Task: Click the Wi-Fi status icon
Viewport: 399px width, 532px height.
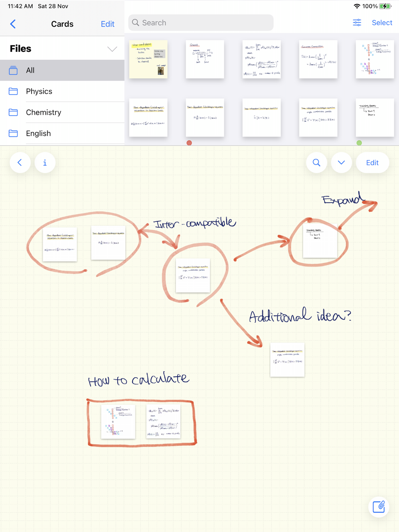Action: 357,6
